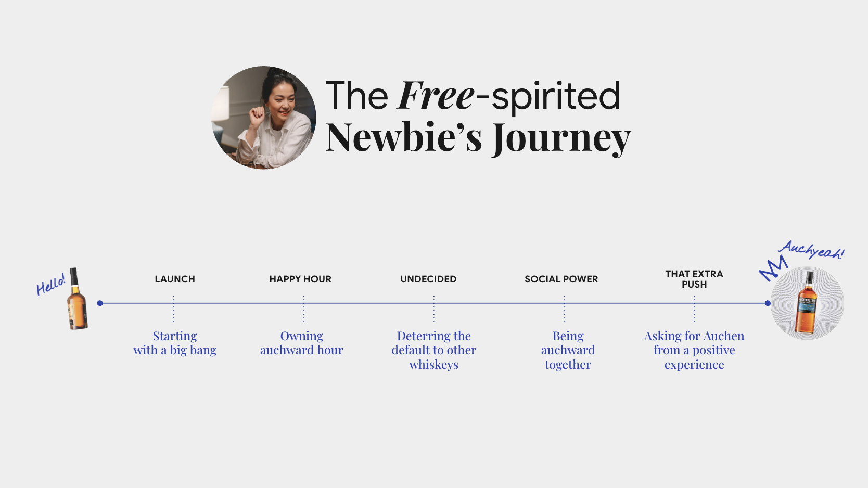Select the Auchentoshan bottle in the ringed circle

tap(807, 303)
